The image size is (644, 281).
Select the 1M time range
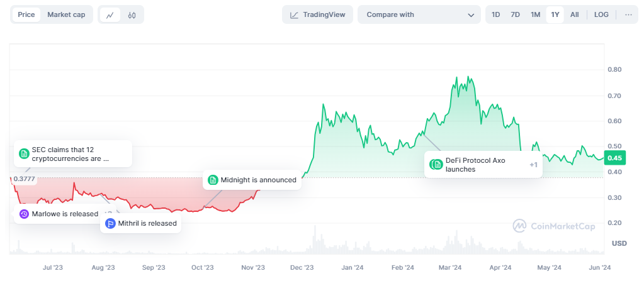coord(535,14)
